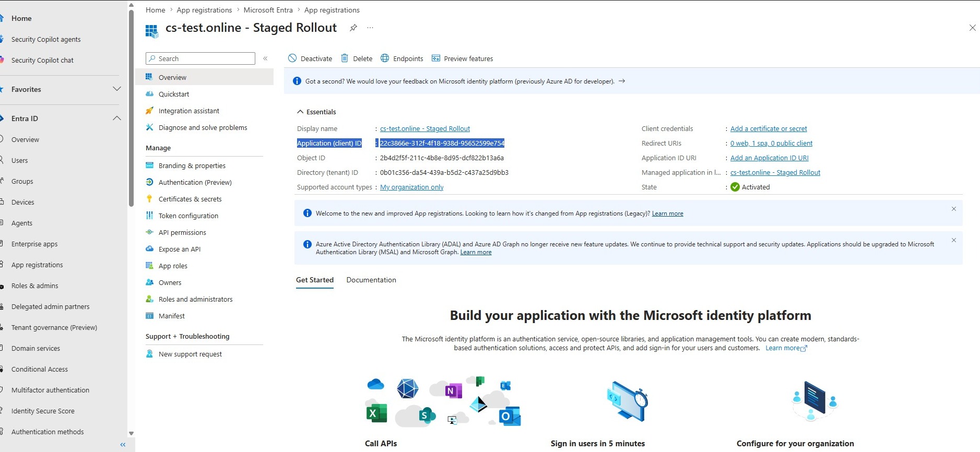Dismiss the 'Welcome to the new' App registrations banner

pos(954,209)
